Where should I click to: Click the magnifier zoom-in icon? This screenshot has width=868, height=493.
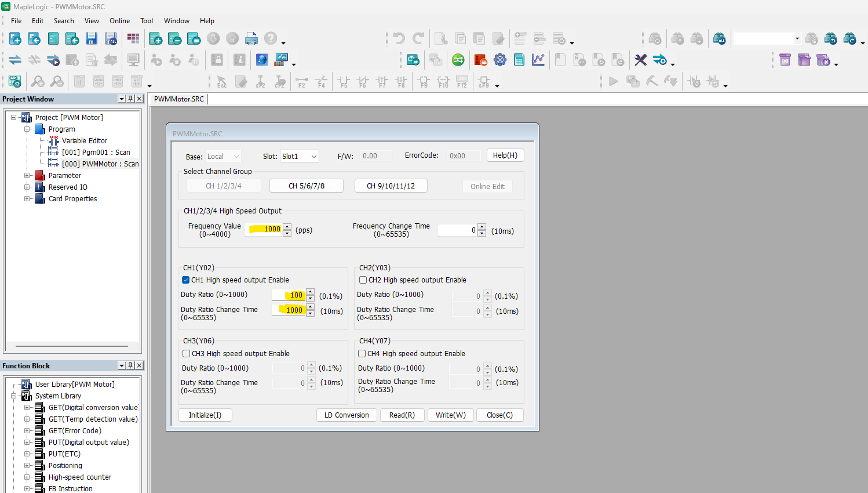click(38, 82)
